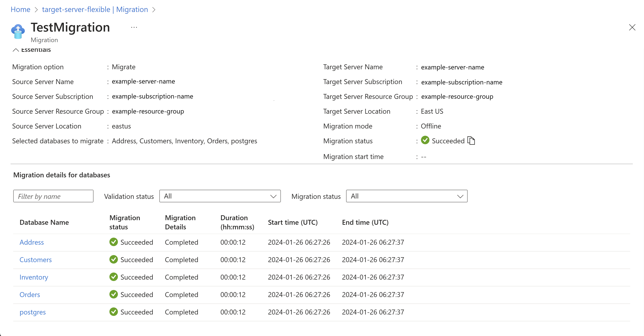Open the Address database link
The width and height of the screenshot is (644, 336).
pos(32,242)
